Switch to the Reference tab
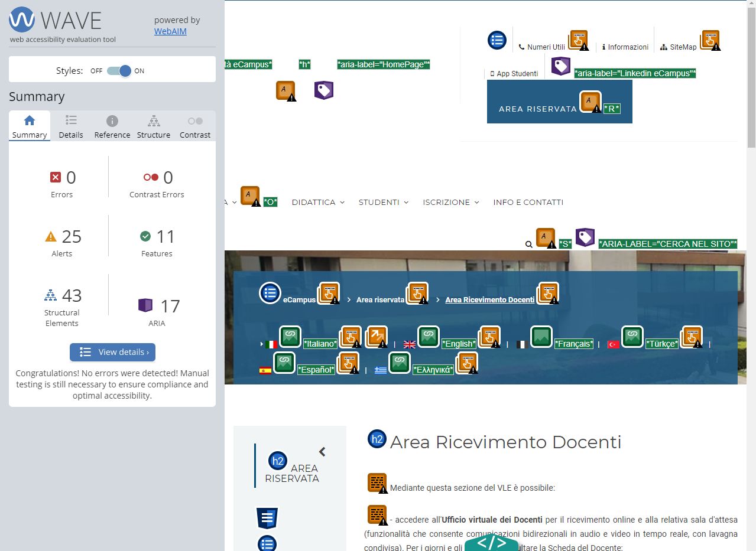756x551 pixels. click(112, 127)
